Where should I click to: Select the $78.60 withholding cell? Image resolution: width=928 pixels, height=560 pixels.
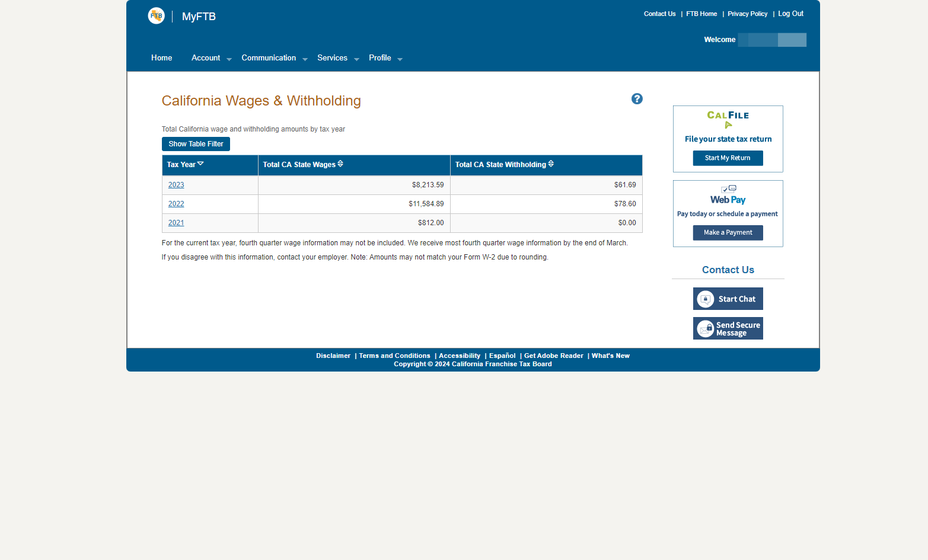tap(546, 204)
